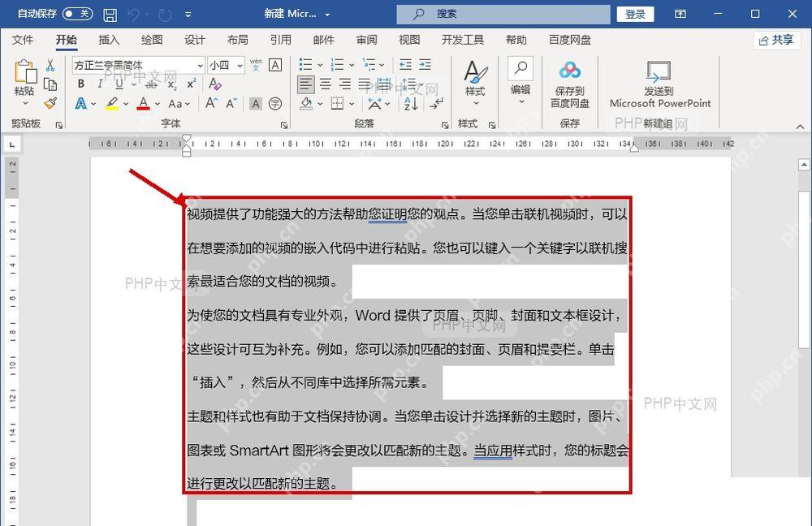The height and width of the screenshot is (526, 812).
Task: Click the Grow Font icon
Action: 211,103
